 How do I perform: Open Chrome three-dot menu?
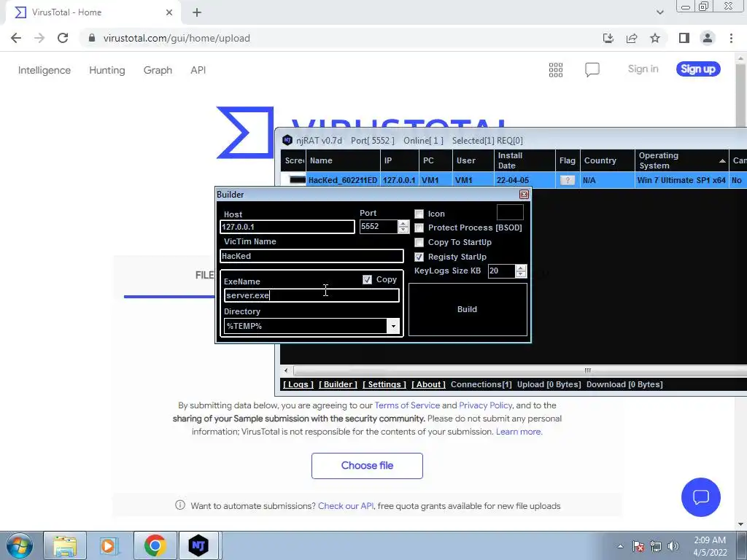point(731,38)
